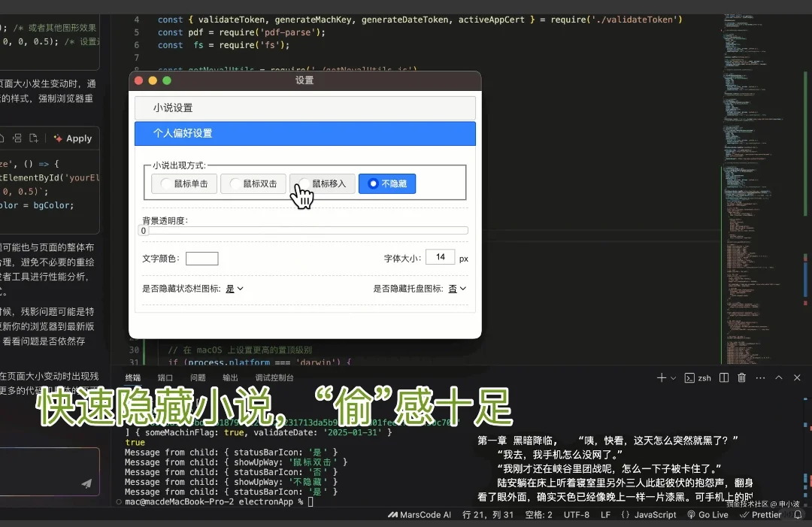Click the AI chat input box
The width and height of the screenshot is (812, 527).
(50, 471)
